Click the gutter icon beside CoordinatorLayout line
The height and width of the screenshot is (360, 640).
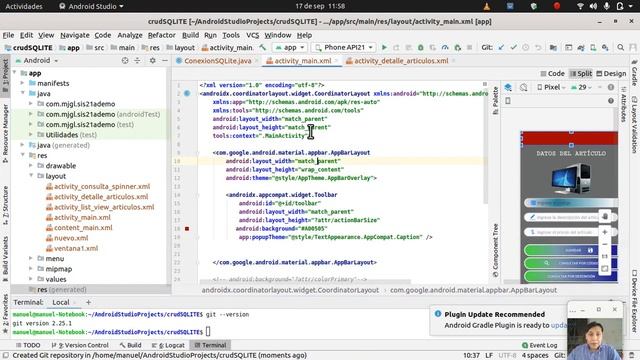[x=187, y=93]
